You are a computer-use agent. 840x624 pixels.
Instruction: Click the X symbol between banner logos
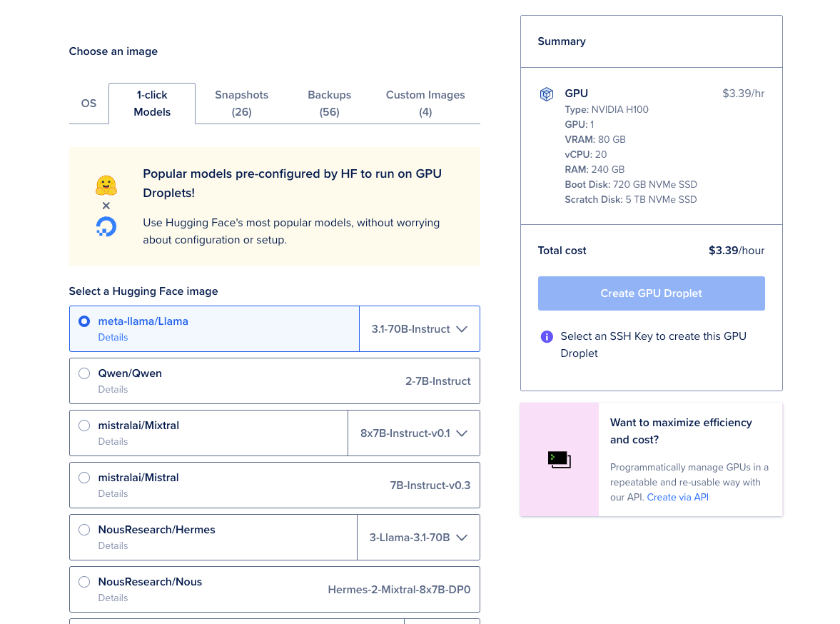(106, 206)
